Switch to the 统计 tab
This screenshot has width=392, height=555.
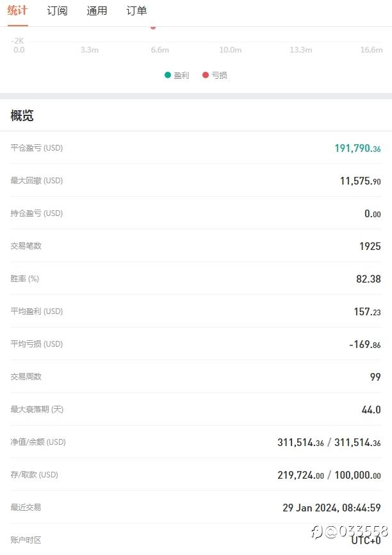17,11
